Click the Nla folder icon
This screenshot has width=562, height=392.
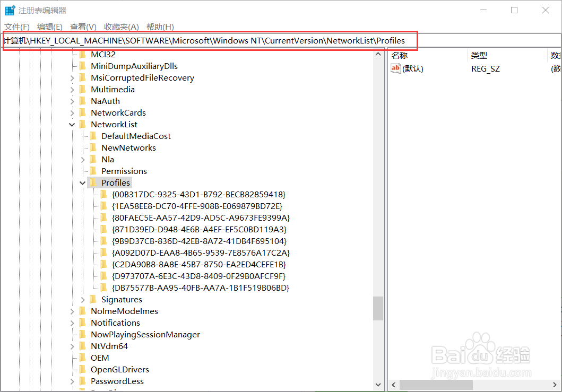93,160
